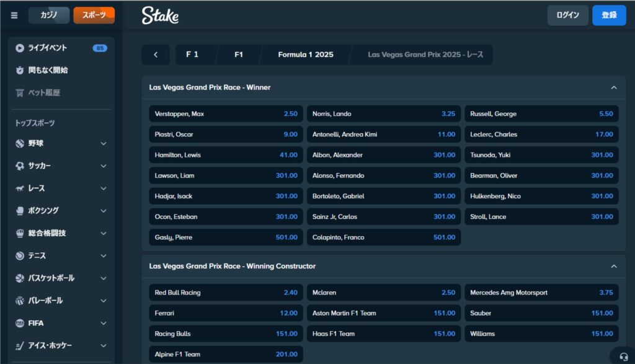Click the blue 登録 button
The width and height of the screenshot is (635, 364).
click(609, 16)
